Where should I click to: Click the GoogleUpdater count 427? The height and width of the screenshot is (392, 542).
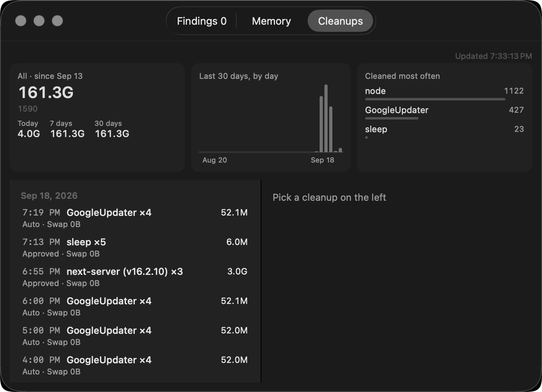pyautogui.click(x=516, y=110)
